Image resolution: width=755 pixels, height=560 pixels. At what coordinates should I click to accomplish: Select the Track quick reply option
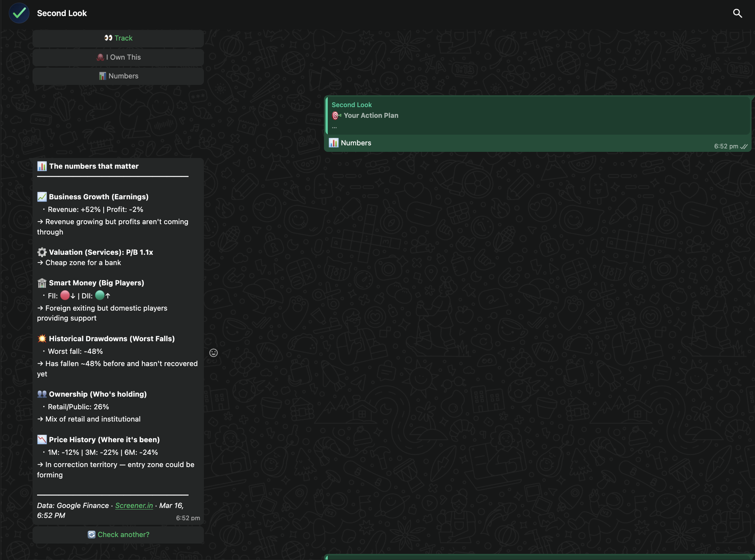(118, 38)
